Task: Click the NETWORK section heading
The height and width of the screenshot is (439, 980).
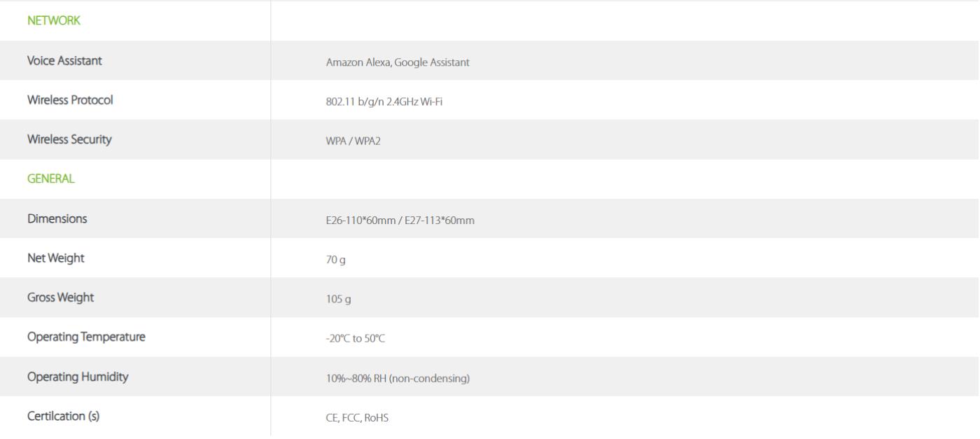Action: 54,21
